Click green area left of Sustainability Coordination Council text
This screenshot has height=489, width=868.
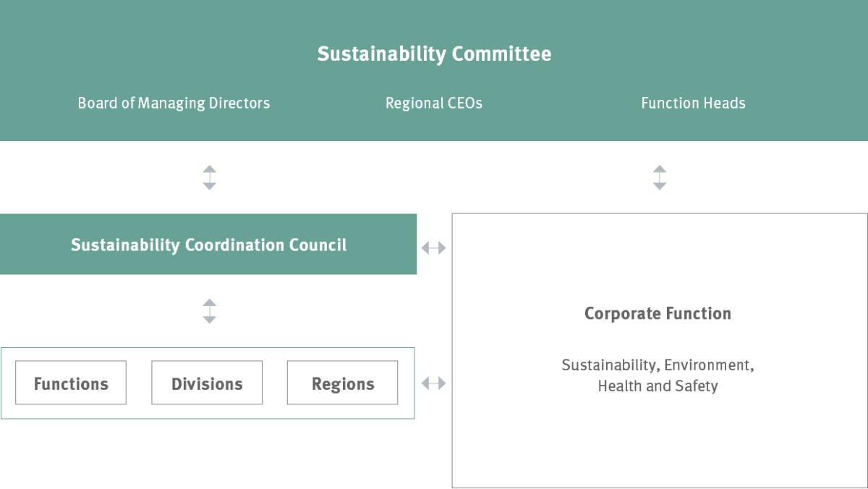35,244
